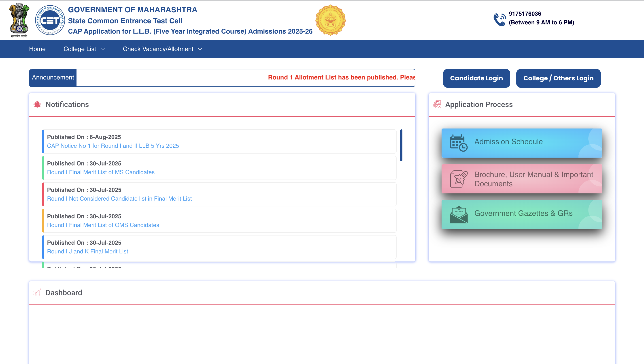644x364 pixels.
Task: Open Round I Not Considered Candidate list link
Action: click(x=119, y=198)
